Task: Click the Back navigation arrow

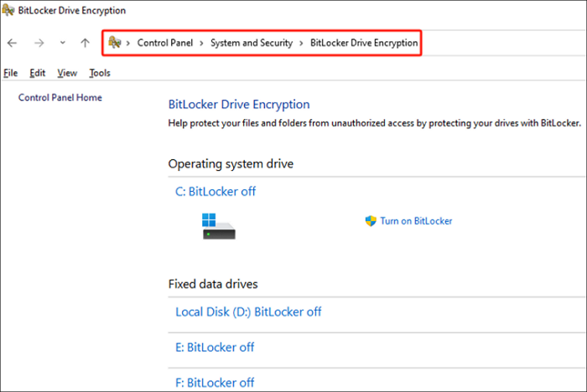Action: click(12, 43)
